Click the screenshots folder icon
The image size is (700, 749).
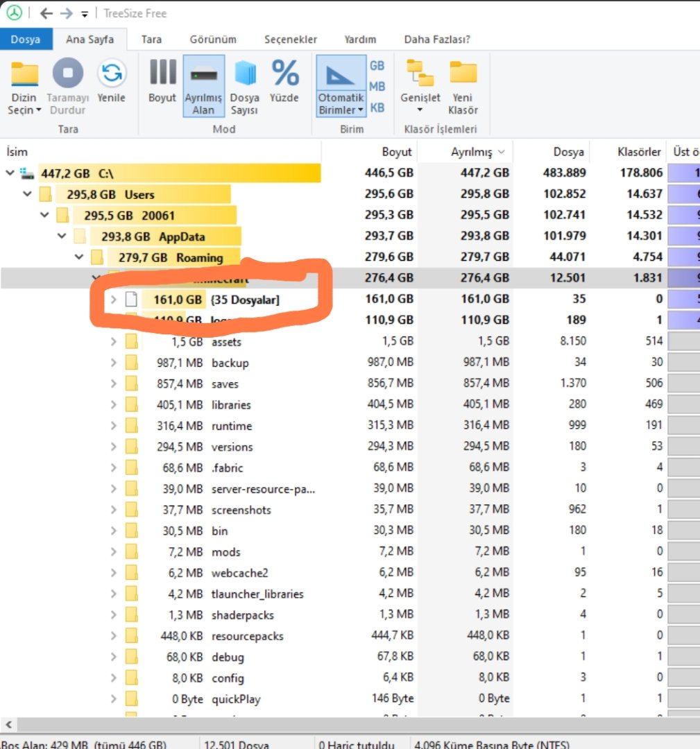coord(131,510)
